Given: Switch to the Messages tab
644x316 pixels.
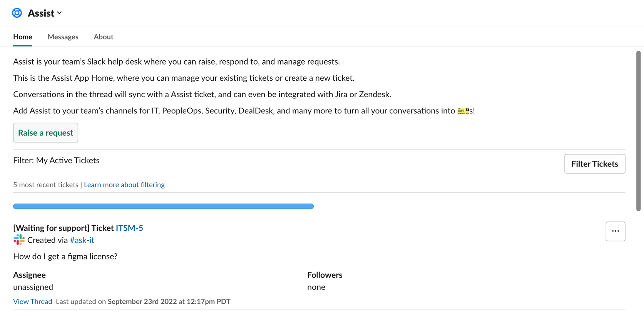Looking at the screenshot, I should 63,37.
